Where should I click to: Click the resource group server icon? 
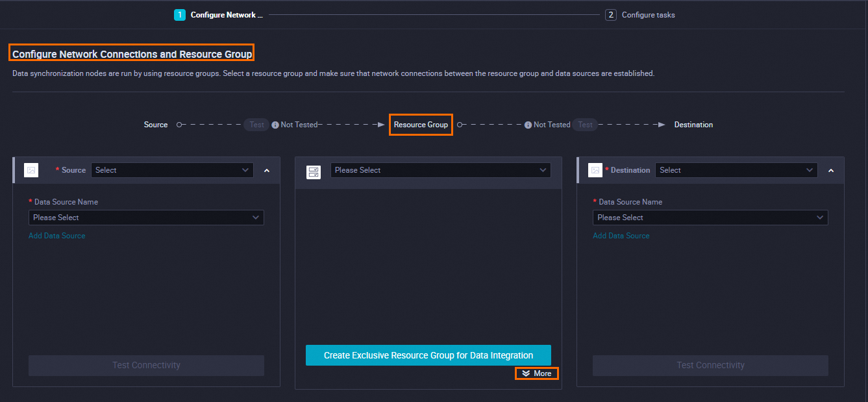(x=314, y=172)
